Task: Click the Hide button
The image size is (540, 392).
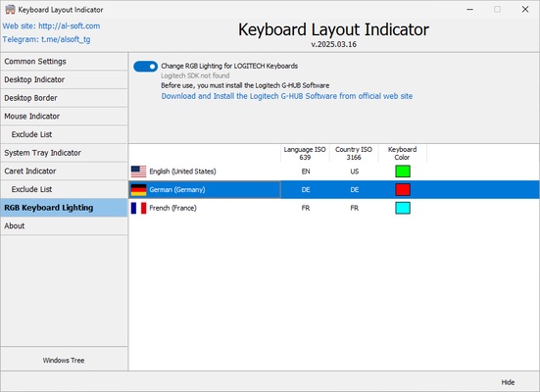Action: pyautogui.click(x=508, y=382)
